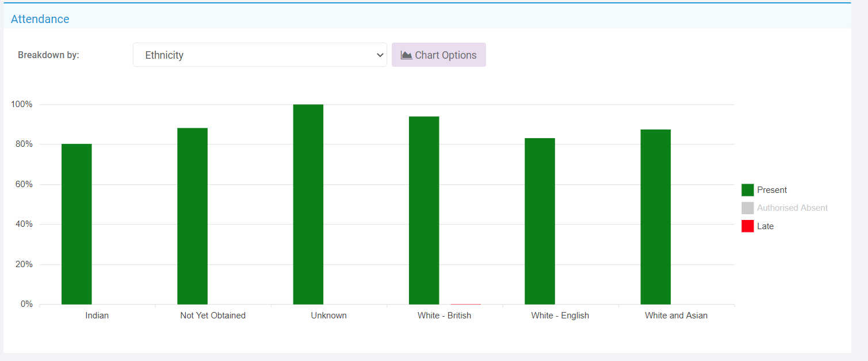This screenshot has width=868, height=361.
Task: Open the Chart Options menu
Action: [x=439, y=55]
